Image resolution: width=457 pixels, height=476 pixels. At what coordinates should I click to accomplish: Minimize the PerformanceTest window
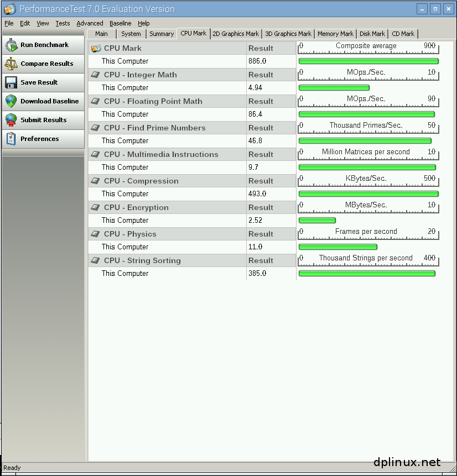[x=422, y=9]
